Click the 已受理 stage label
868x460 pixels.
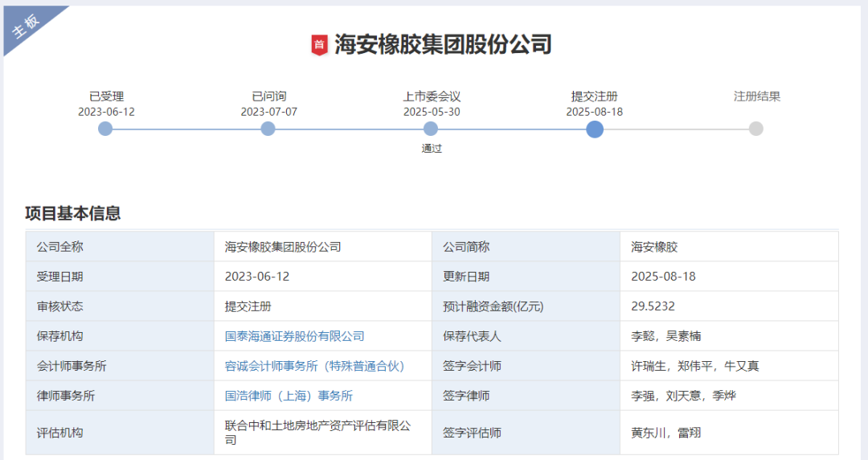106,97
